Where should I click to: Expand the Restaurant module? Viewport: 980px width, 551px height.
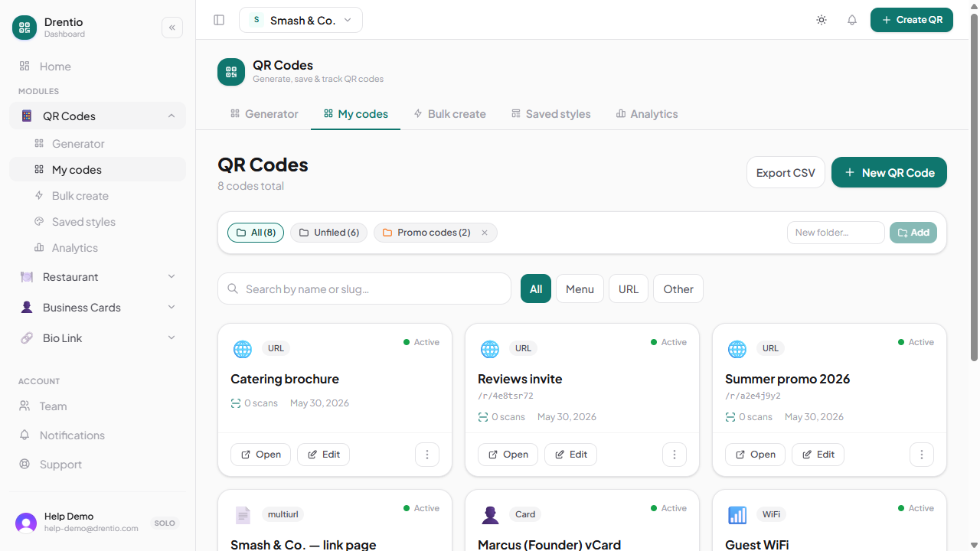click(97, 277)
